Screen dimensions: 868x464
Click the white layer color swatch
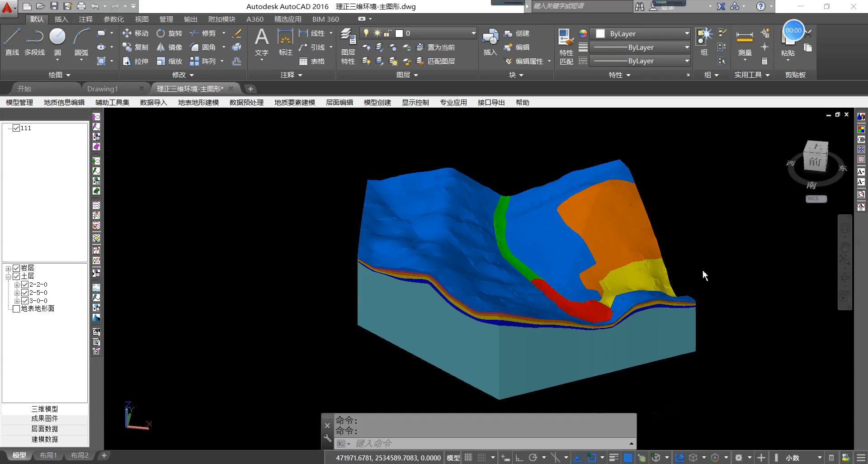[x=399, y=33]
